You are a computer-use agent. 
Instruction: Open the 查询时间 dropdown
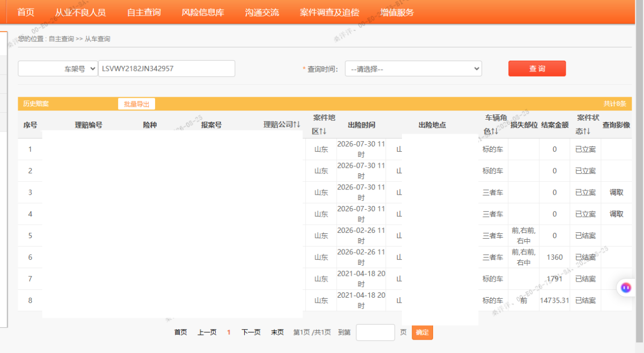(413, 69)
